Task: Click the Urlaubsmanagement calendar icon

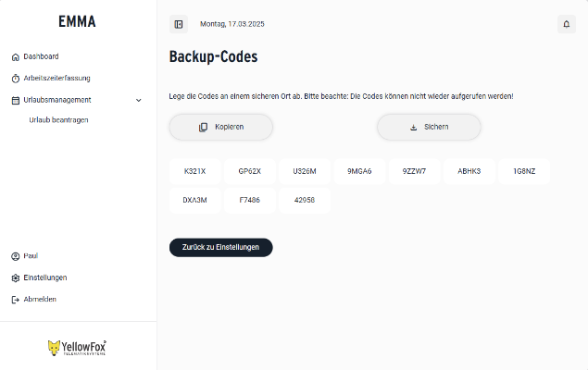Action: [x=16, y=101]
